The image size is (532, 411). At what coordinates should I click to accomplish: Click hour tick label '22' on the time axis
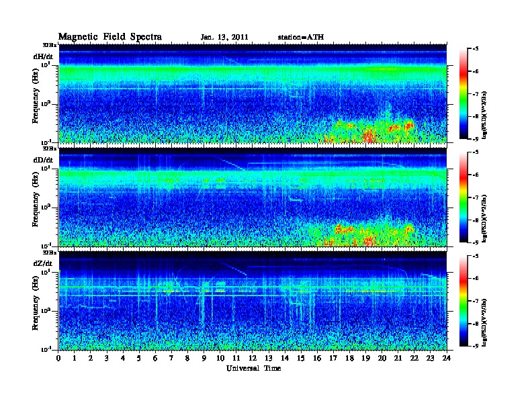click(x=414, y=358)
